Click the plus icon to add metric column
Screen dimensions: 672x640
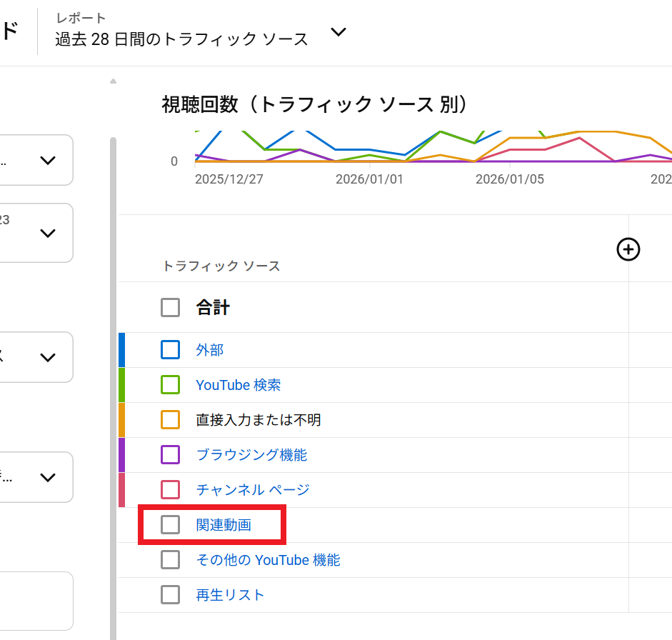628,249
